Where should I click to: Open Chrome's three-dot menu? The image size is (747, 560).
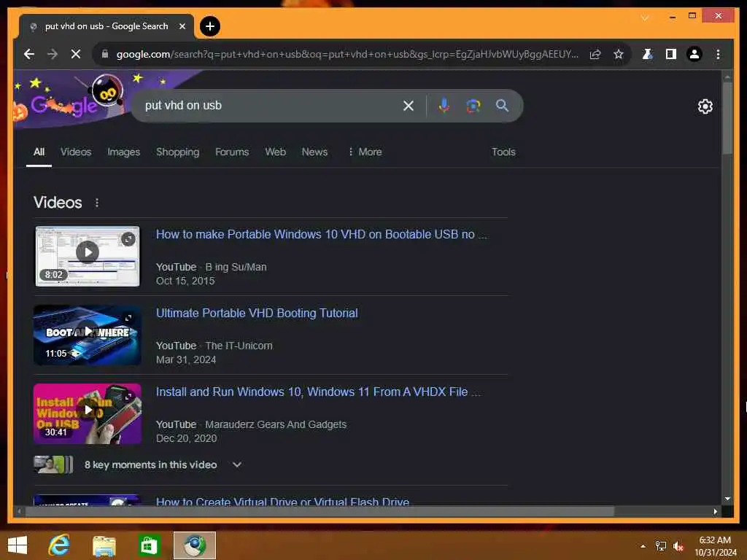click(718, 54)
